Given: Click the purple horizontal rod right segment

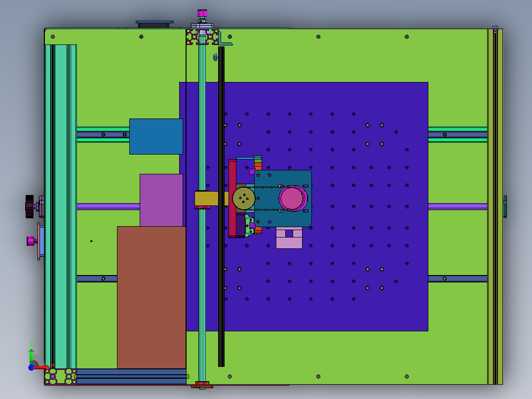Looking at the screenshot, I should (x=457, y=206).
